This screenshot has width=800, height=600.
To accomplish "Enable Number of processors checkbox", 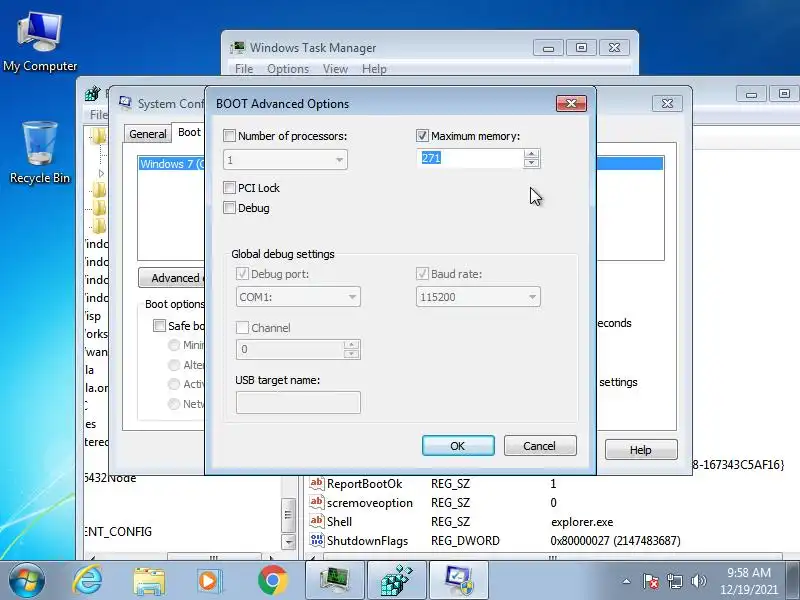I will 229,136.
